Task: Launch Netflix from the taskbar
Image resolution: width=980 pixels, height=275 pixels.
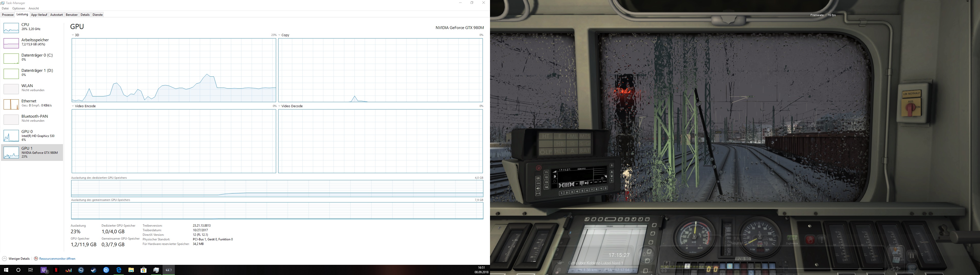Action: click(56, 270)
